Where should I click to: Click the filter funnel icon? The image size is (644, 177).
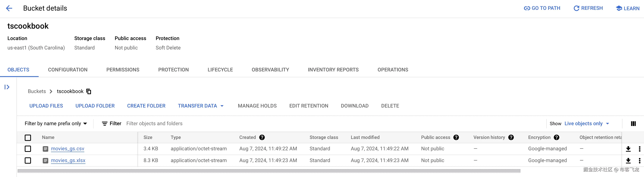(105, 123)
